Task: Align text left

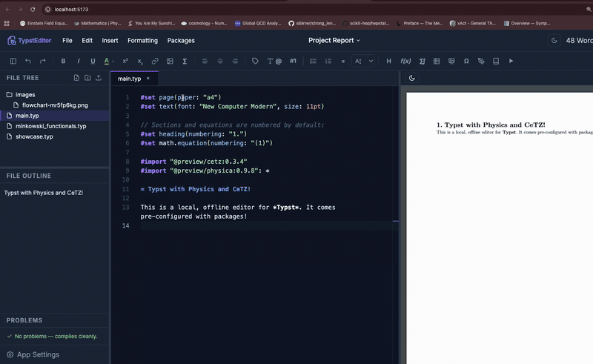Action: tap(205, 61)
